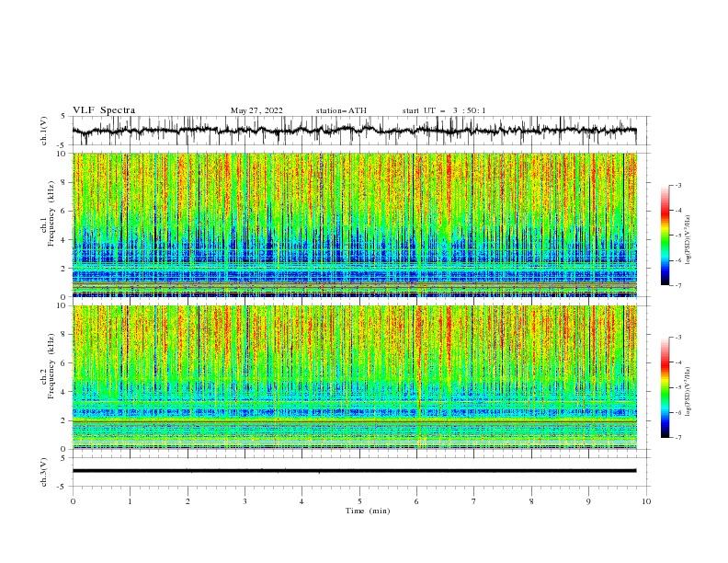Click the time axis tick label "3"
This screenshot has height=563, width=728.
245,501
